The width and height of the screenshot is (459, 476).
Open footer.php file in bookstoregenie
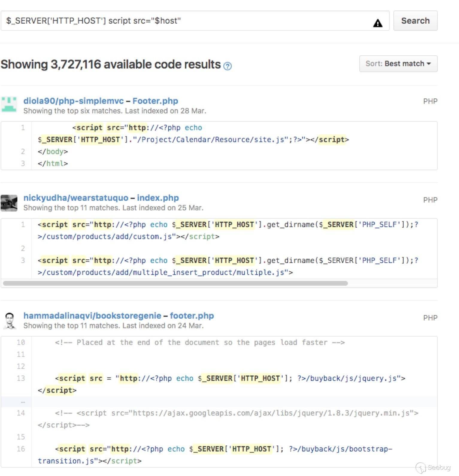tap(192, 316)
